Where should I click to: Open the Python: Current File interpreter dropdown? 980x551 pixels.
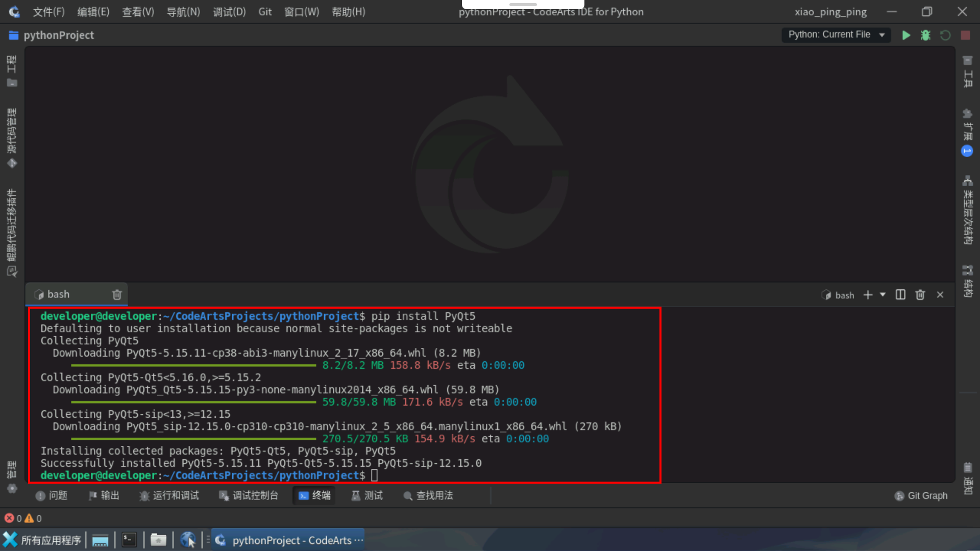coord(836,35)
